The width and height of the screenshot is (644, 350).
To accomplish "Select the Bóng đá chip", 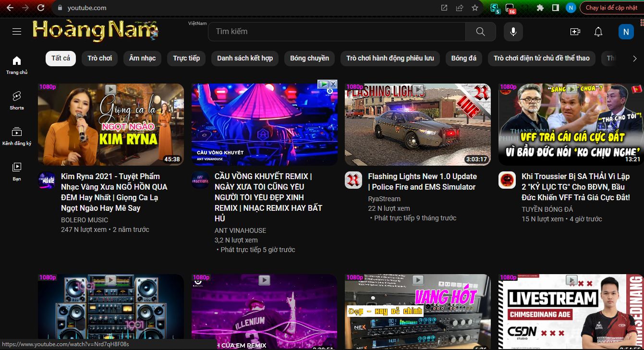I will 464,58.
